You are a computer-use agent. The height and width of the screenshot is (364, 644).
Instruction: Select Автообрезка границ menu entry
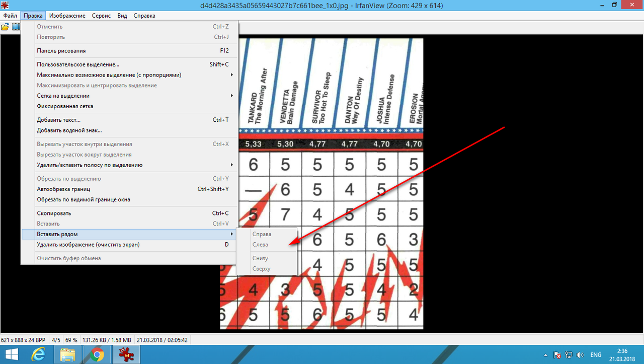tap(129, 189)
